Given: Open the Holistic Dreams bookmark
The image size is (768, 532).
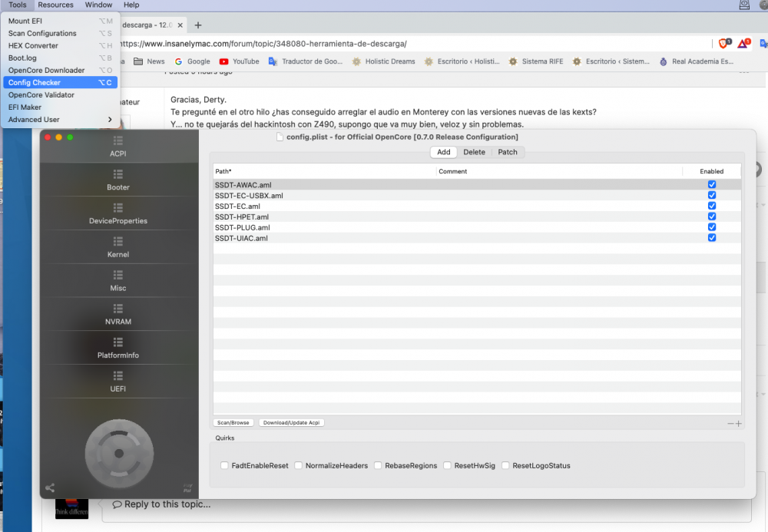Looking at the screenshot, I should click(383, 61).
